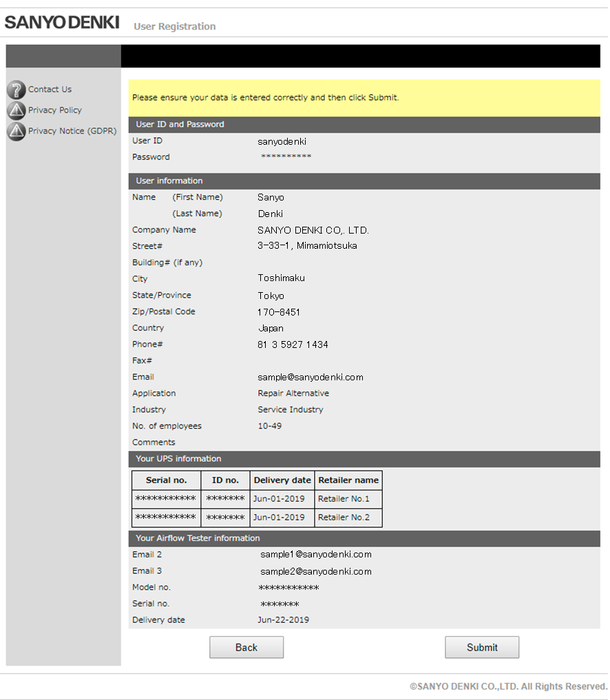
Task: Click the User ID and Password section header
Action: (x=364, y=125)
